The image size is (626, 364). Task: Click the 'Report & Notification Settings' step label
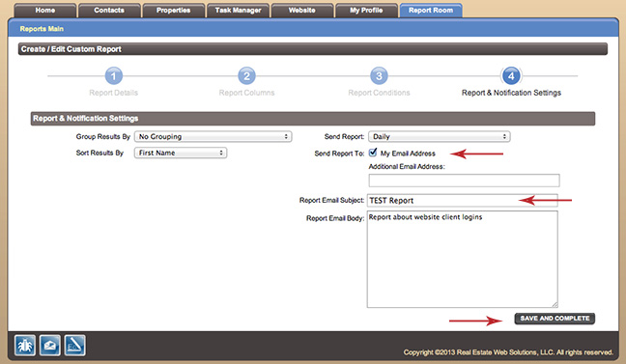coord(511,93)
